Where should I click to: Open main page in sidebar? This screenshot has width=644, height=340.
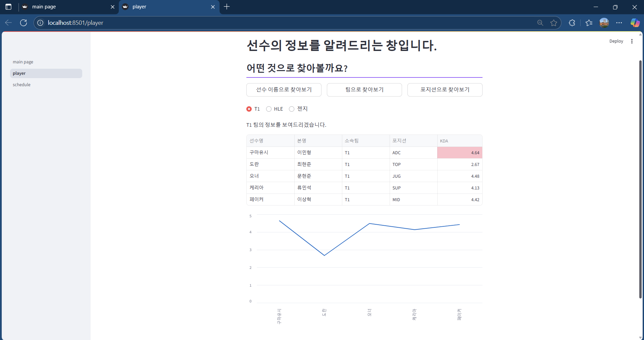point(46,62)
